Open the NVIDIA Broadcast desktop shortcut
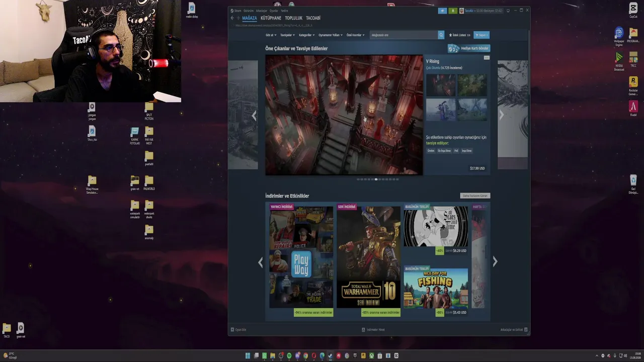Image resolution: width=644 pixels, height=362 pixels. tap(619, 61)
